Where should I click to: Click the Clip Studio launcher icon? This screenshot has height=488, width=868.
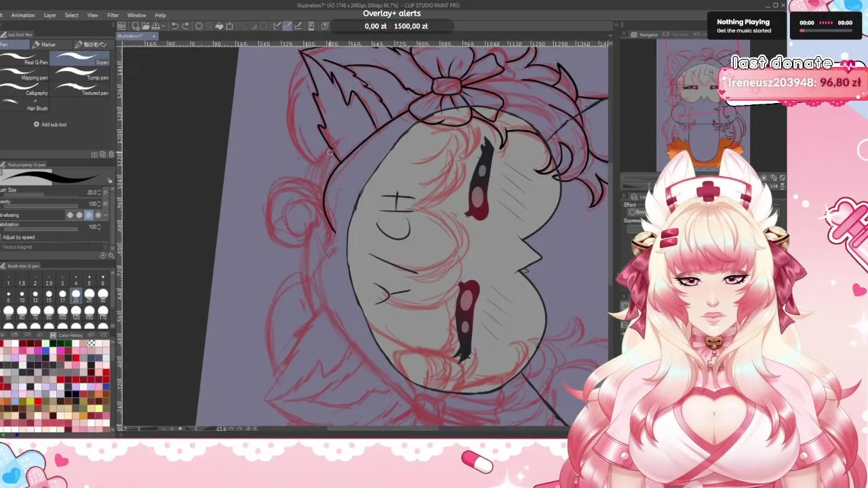click(121, 26)
